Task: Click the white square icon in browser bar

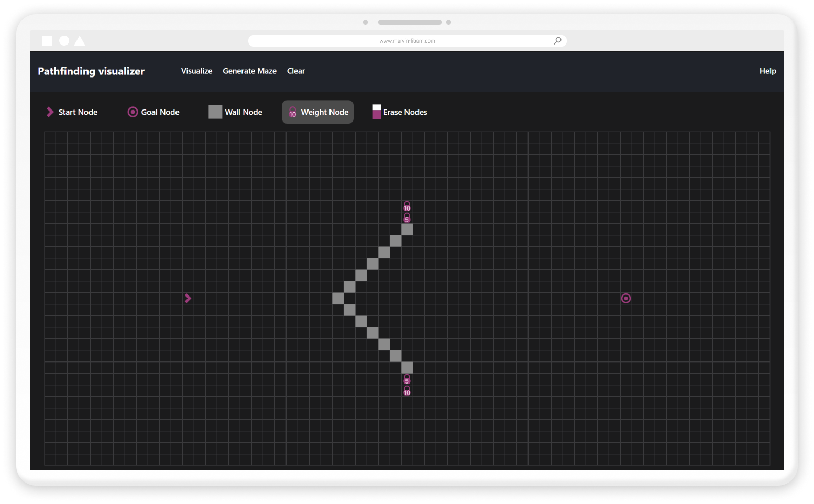Action: point(47,41)
